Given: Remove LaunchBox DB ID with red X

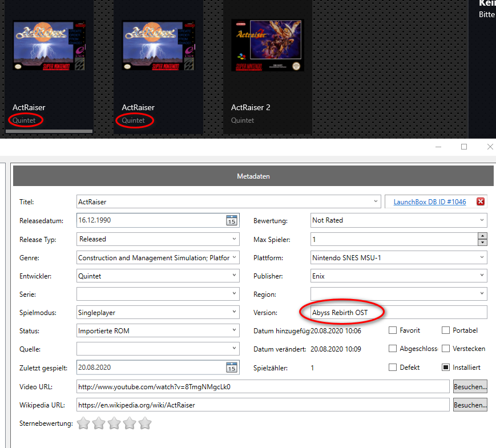Looking at the screenshot, I should [481, 201].
